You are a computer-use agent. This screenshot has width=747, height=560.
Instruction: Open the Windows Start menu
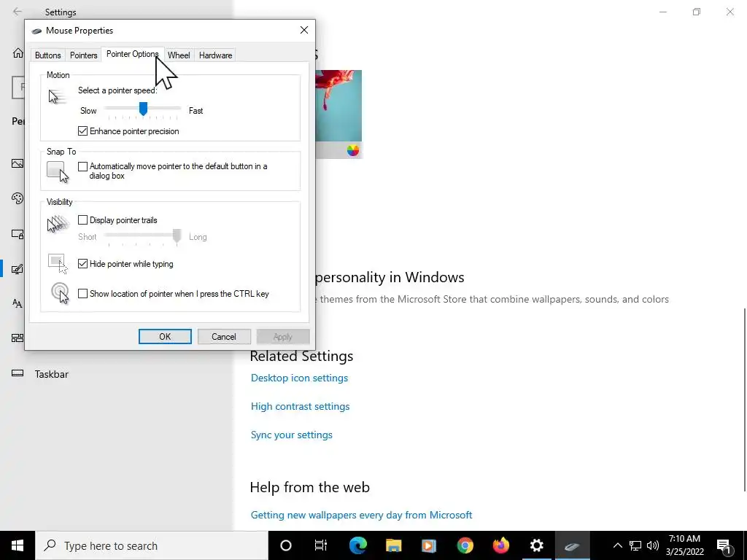(x=18, y=545)
